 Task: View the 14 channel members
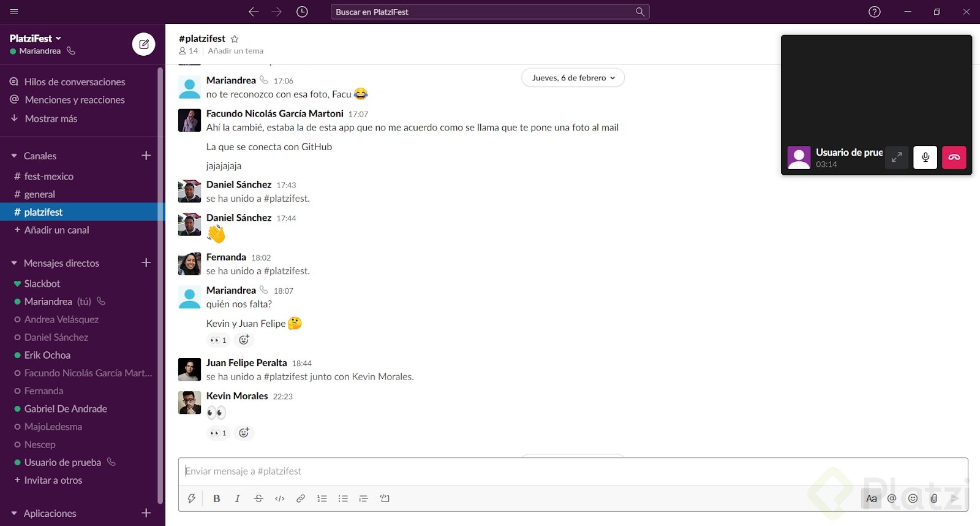189,51
